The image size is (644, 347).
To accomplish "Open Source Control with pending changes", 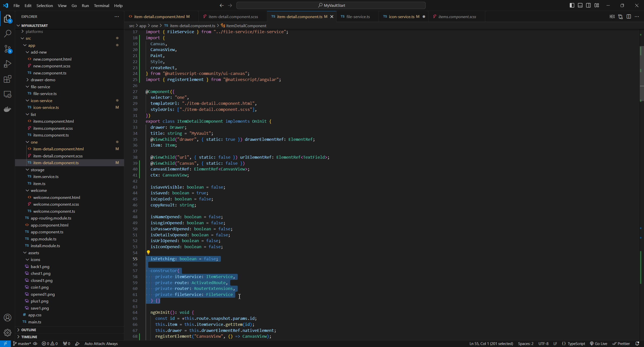I will pyautogui.click(x=8, y=49).
